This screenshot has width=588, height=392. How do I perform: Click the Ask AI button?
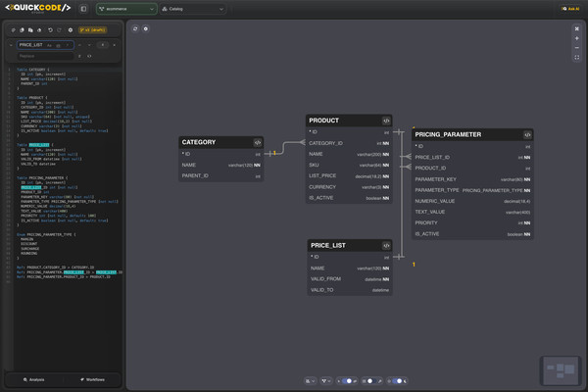click(570, 9)
